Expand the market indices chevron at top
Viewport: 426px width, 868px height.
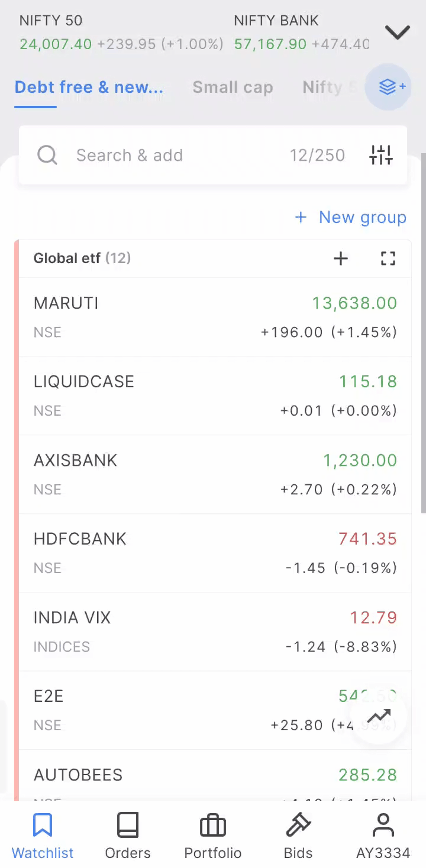click(x=398, y=33)
